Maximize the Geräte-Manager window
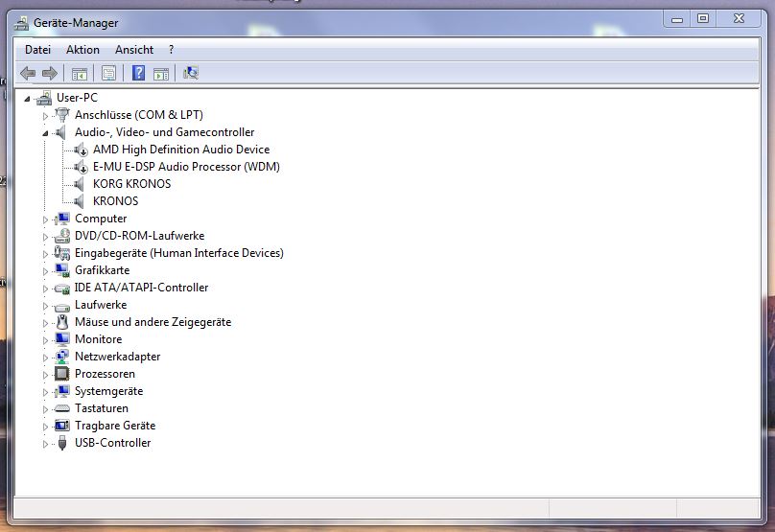This screenshot has width=775, height=532. point(702,19)
